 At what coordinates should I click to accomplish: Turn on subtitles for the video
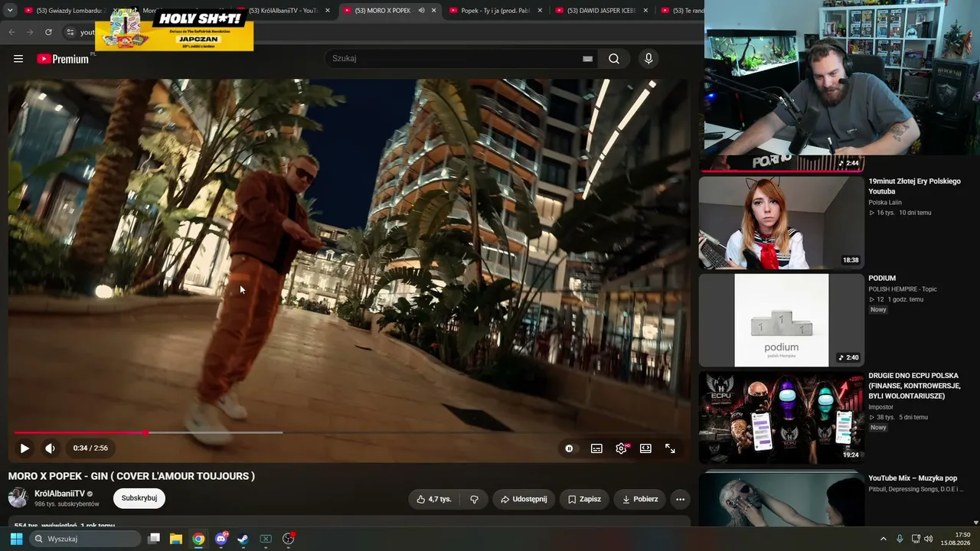596,448
